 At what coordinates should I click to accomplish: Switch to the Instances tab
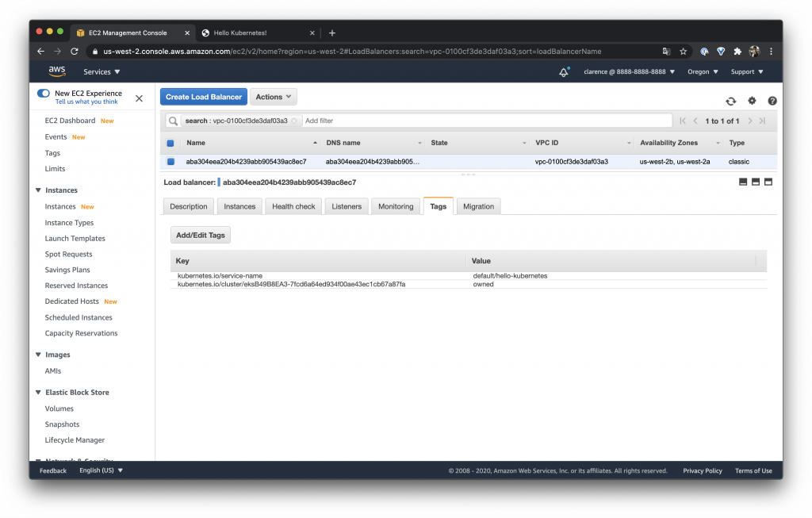point(239,206)
